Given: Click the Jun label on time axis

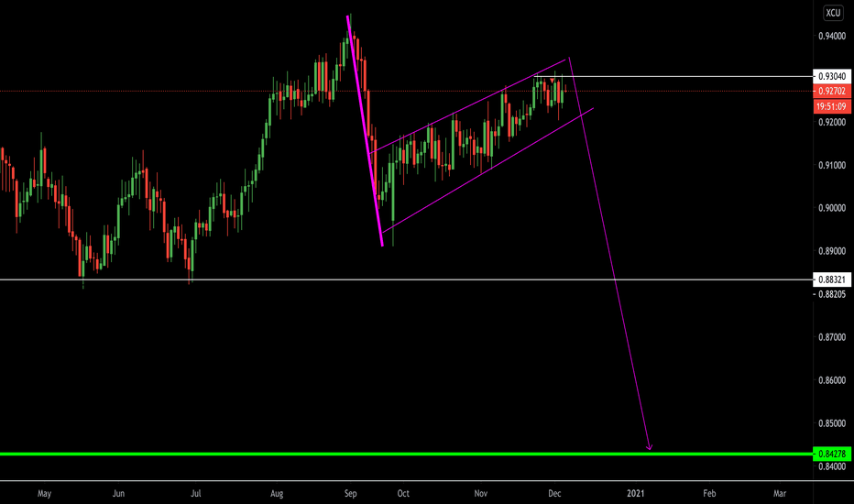Looking at the screenshot, I should pyautogui.click(x=118, y=494).
